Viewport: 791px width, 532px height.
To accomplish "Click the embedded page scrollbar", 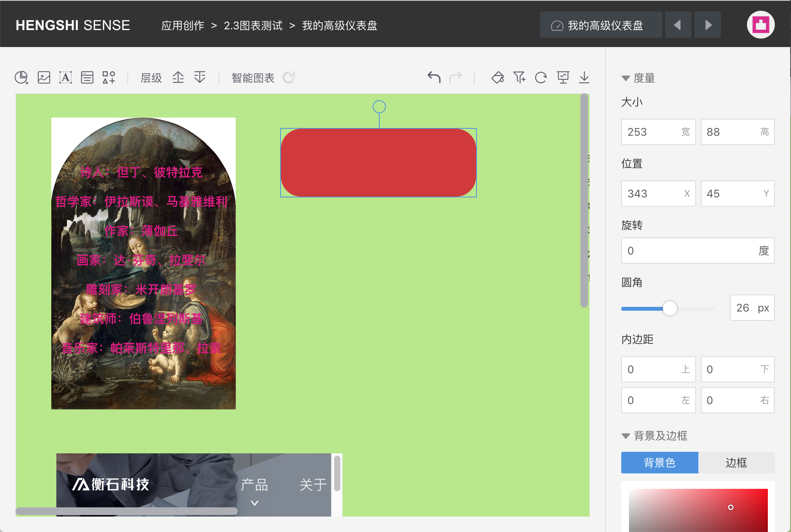I will click(x=337, y=473).
